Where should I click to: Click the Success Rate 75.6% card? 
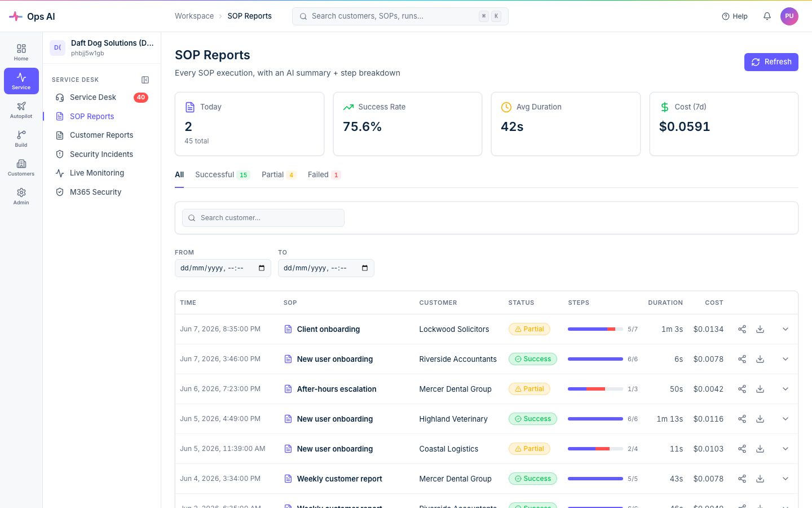click(x=408, y=124)
